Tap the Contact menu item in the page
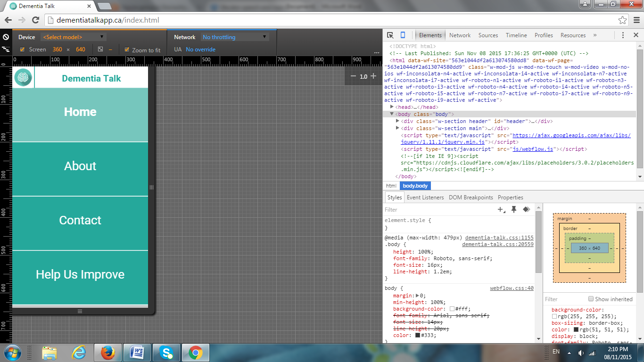 (x=80, y=223)
